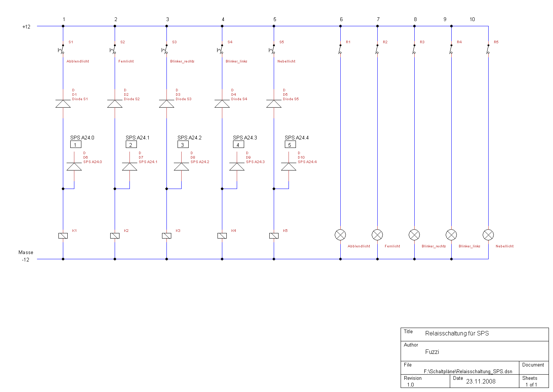553x392 pixels.
Task: Select the S1 pushbutton switch symbol
Action: (x=62, y=50)
